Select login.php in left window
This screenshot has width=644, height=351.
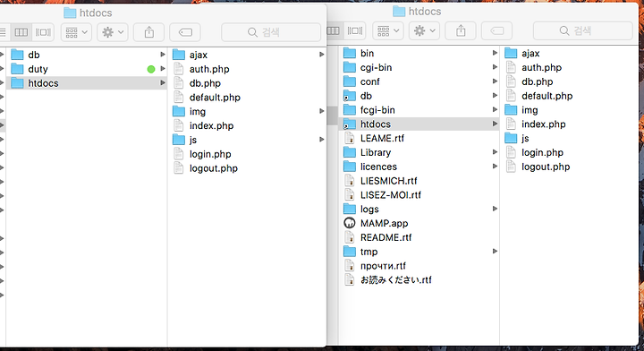point(247,154)
